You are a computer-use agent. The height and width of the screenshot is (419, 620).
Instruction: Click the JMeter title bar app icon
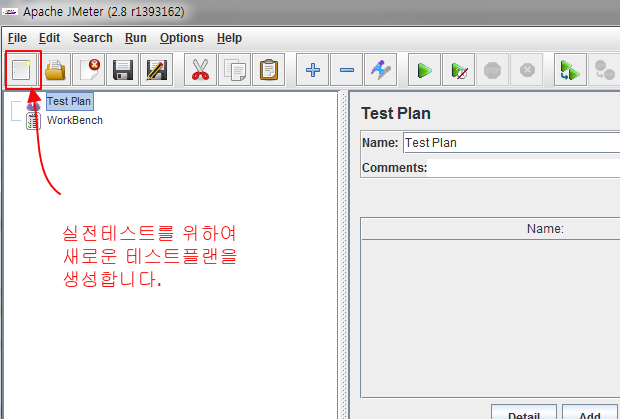pos(10,12)
